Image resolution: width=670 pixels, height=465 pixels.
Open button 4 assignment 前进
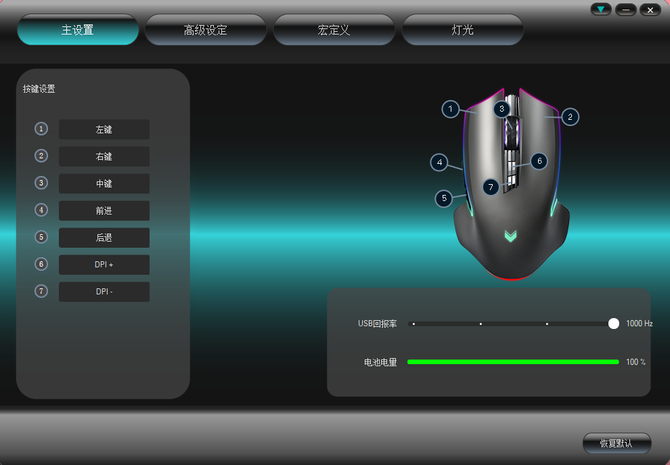104,211
